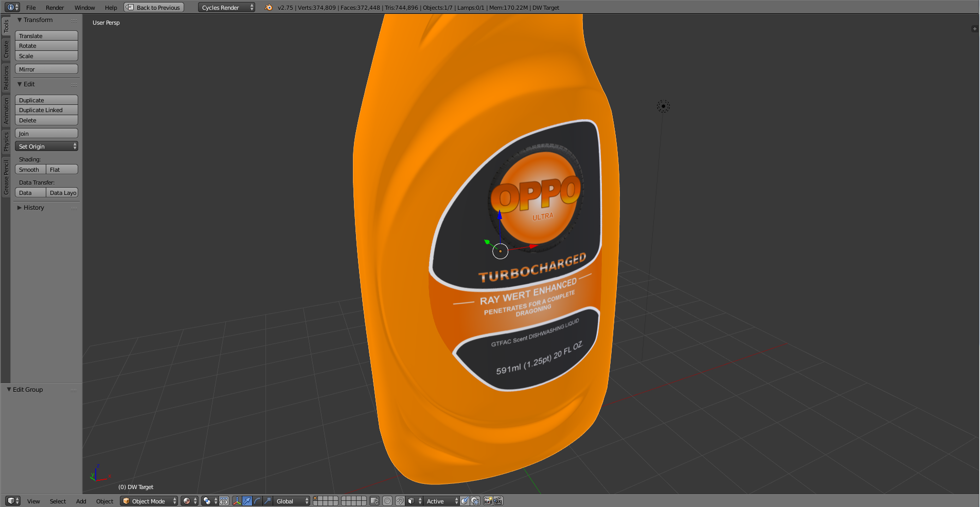980x507 pixels.
Task: Click the Duplicate Linked button
Action: (46, 110)
